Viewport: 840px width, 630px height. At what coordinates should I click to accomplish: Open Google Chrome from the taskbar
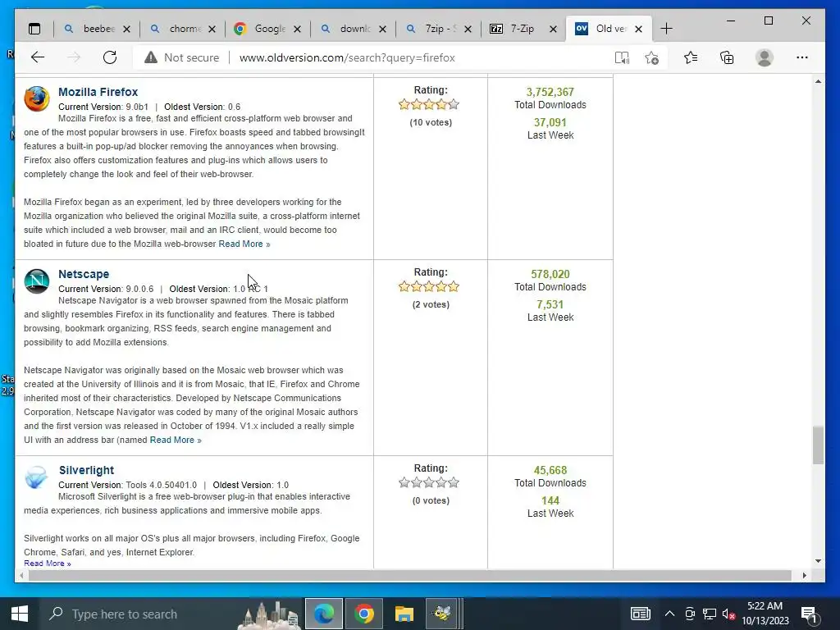pyautogui.click(x=364, y=614)
